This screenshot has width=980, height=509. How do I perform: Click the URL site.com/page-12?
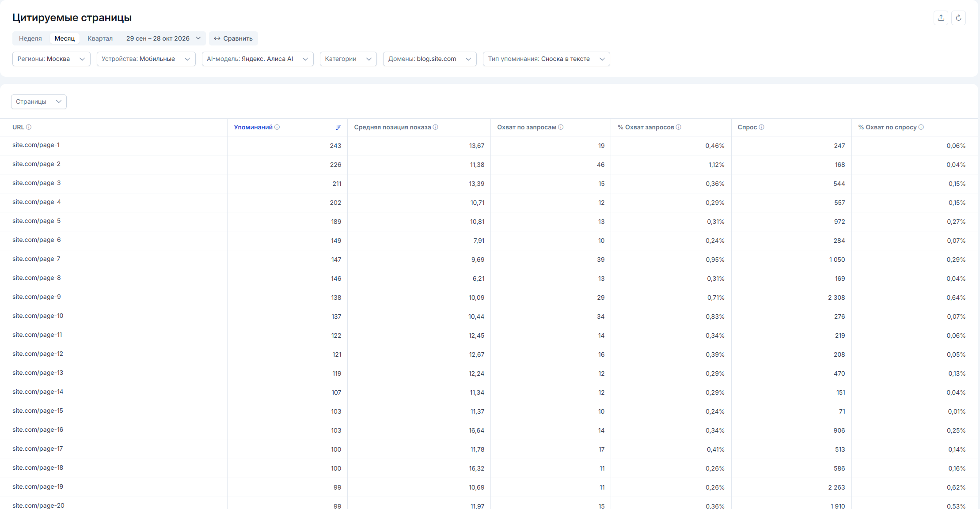[38, 354]
